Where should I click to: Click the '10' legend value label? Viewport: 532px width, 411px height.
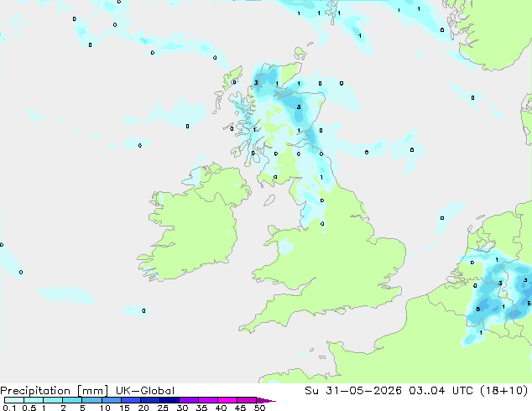click(x=105, y=408)
